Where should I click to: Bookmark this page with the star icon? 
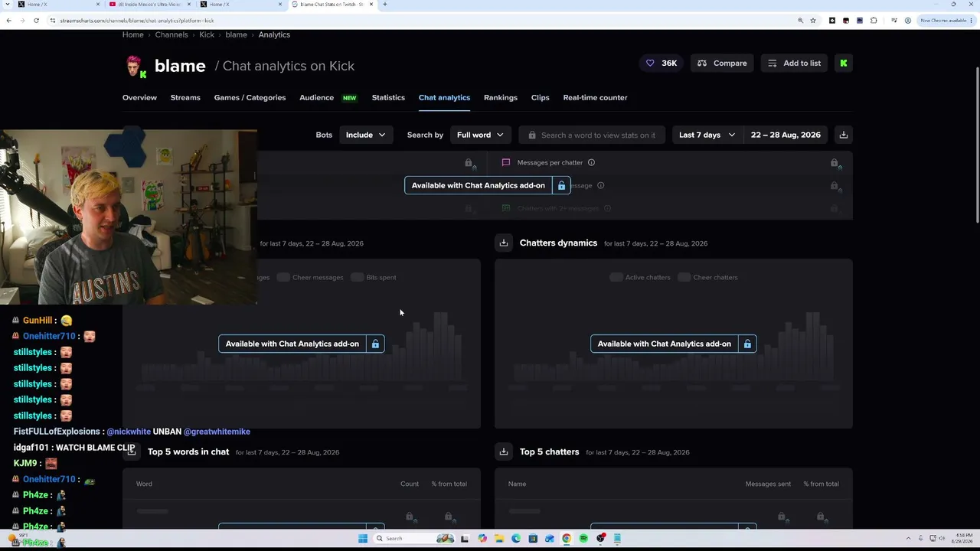[x=813, y=21]
